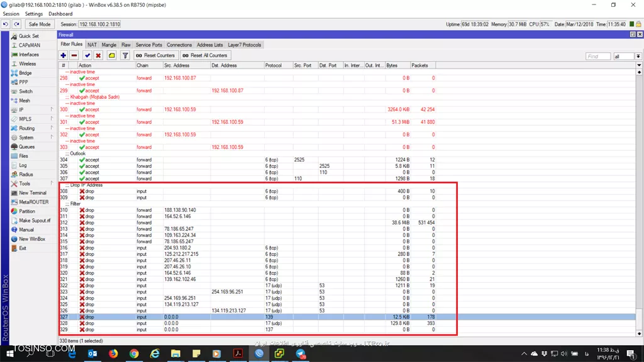This screenshot has width=644, height=362.
Task: Expand the Tools submenu
Action: pos(32,184)
